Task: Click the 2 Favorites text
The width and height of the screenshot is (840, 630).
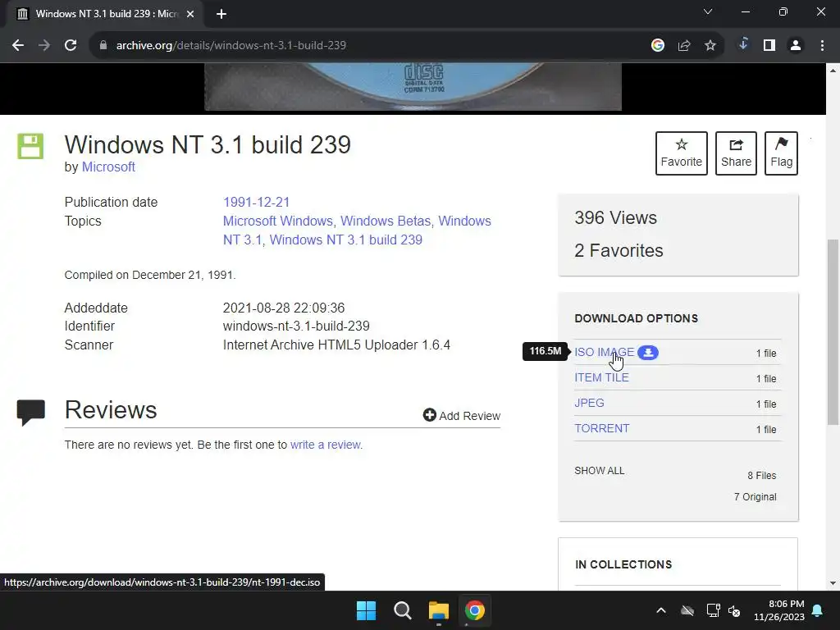Action: click(619, 251)
